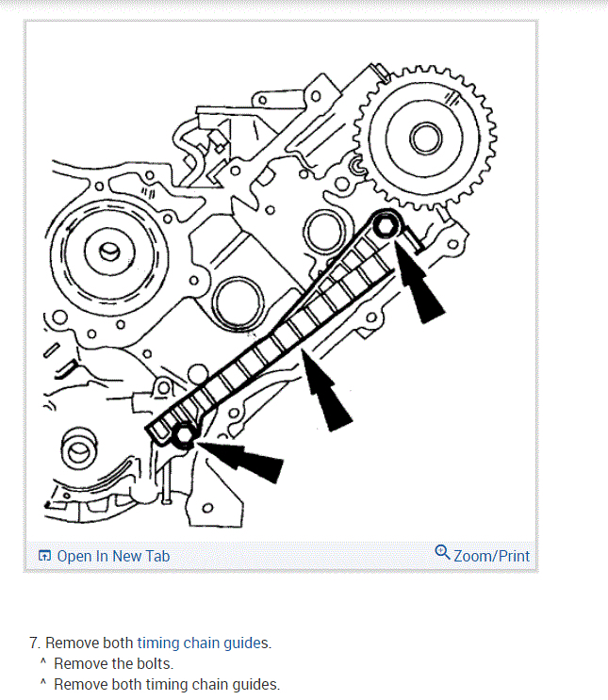The height and width of the screenshot is (700, 608).
Task: Click the Open In New Tab icon
Action: coord(44,556)
